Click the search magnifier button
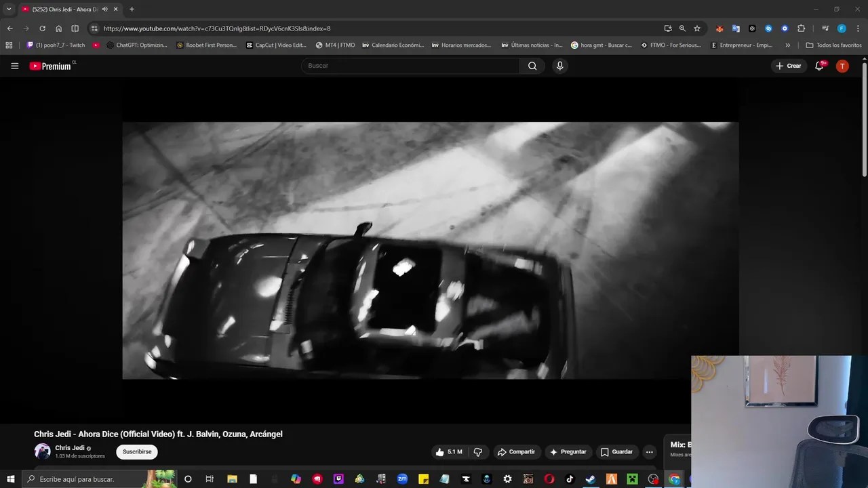This screenshot has width=868, height=488. [x=532, y=66]
